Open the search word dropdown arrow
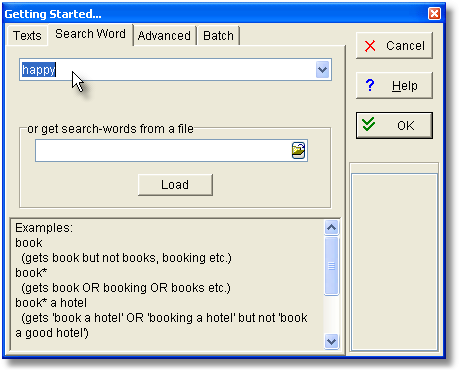The width and height of the screenshot is (460, 373). pos(322,70)
